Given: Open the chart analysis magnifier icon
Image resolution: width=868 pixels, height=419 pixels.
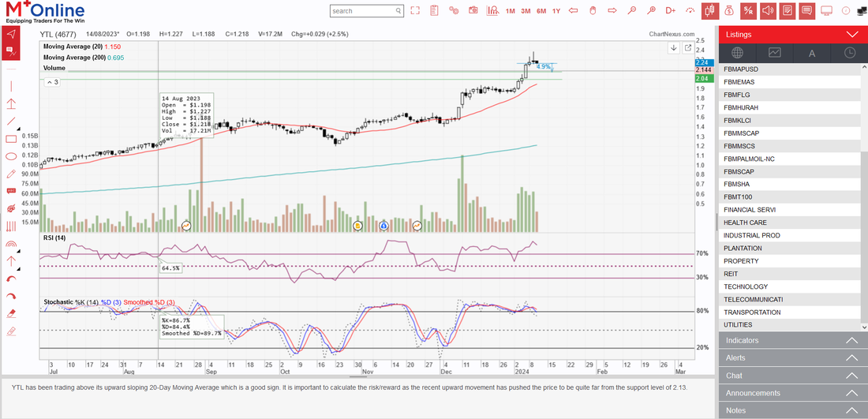Looking at the screenshot, I should 492,10.
